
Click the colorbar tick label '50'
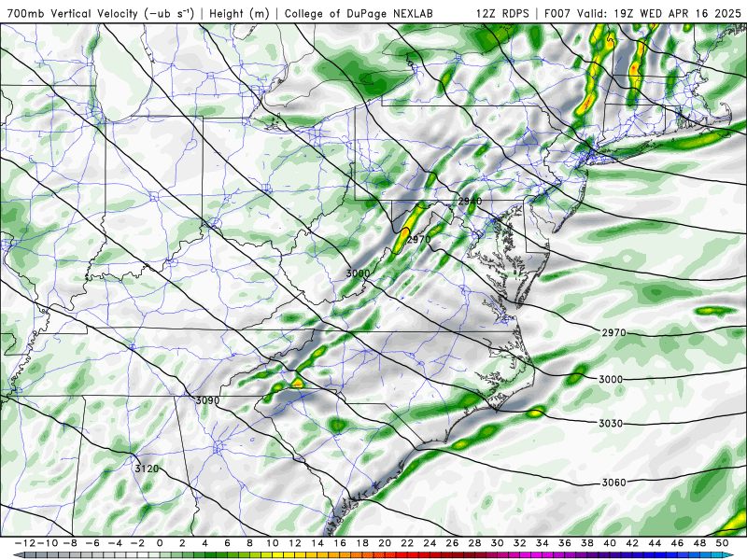pos(722,543)
